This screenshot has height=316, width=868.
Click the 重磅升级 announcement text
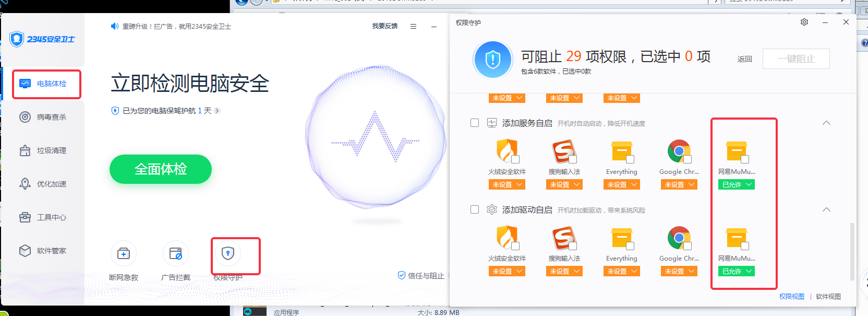point(177,26)
